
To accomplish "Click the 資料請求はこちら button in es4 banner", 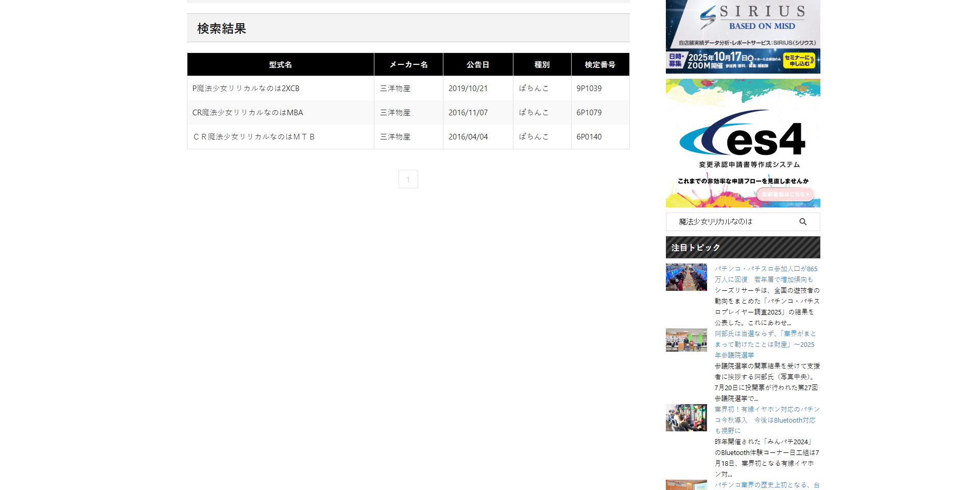I will (x=786, y=195).
